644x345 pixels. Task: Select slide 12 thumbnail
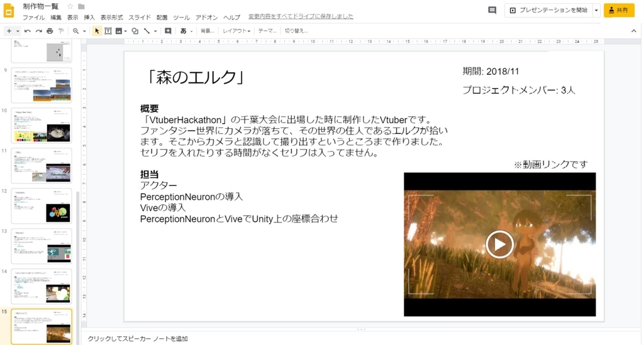pos(42,205)
